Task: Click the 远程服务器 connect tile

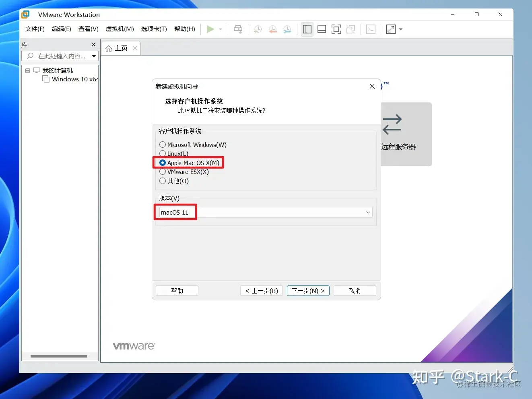Action: (x=406, y=134)
